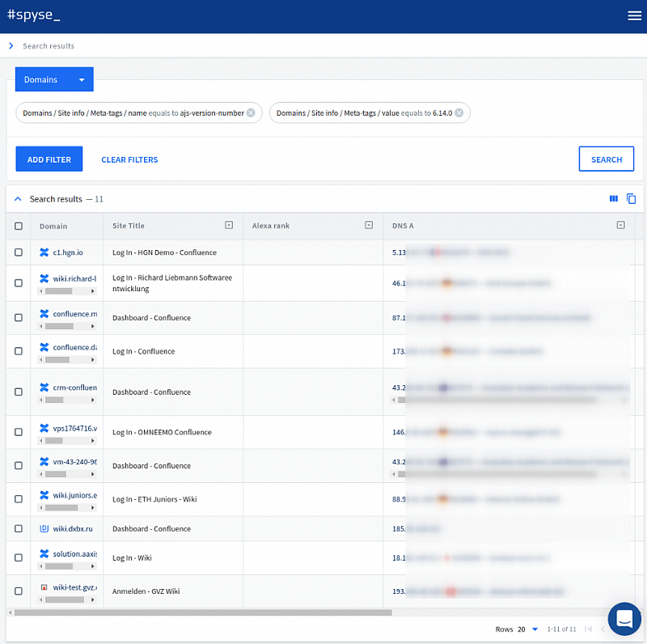Click the Confluence favicon for vm-43-240-96
647x644 pixels.
pos(44,461)
